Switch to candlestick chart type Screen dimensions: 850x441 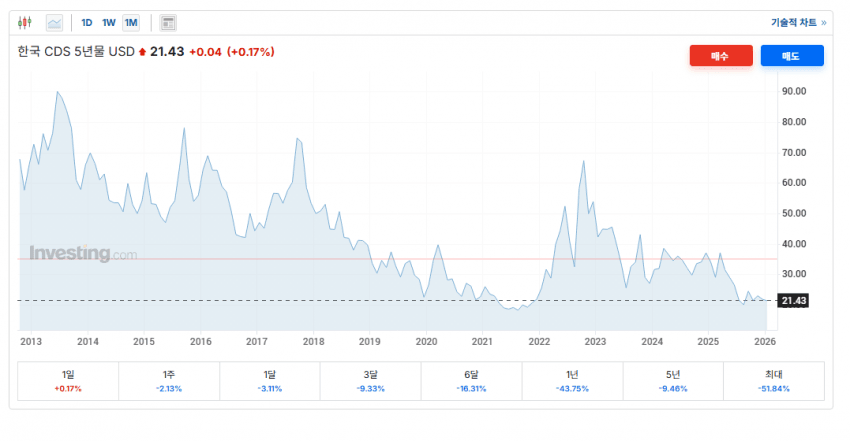[x=25, y=22]
